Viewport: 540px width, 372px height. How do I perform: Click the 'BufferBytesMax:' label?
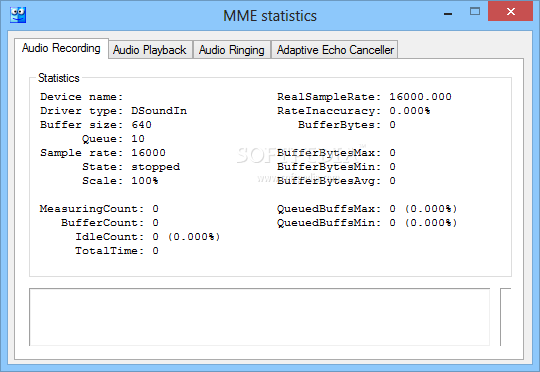click(x=329, y=153)
